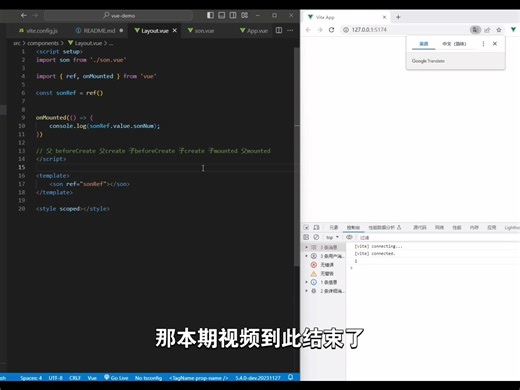Click line number 15 in the gutter

(x=22, y=167)
